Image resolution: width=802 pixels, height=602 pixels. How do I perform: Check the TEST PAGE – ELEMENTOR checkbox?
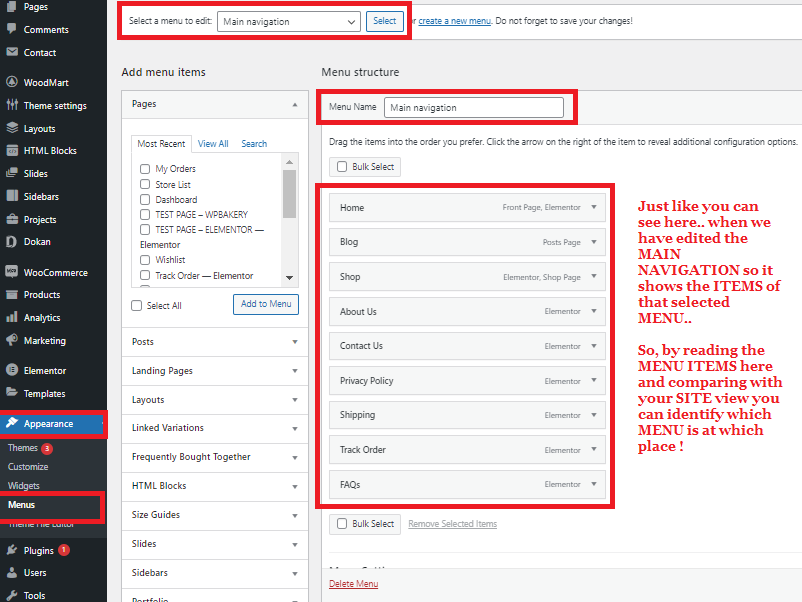pyautogui.click(x=145, y=230)
